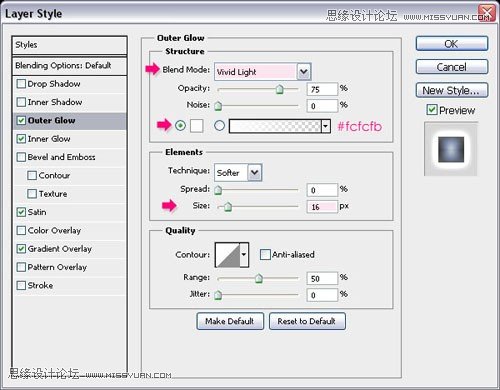Tick the Contour sub-option checkbox
Image resolution: width=500 pixels, height=390 pixels.
pos(32,175)
